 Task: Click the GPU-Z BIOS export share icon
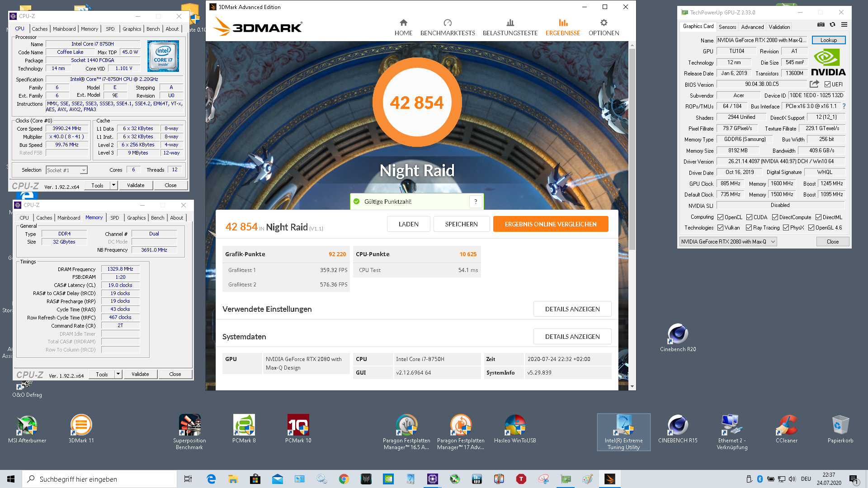coord(814,84)
